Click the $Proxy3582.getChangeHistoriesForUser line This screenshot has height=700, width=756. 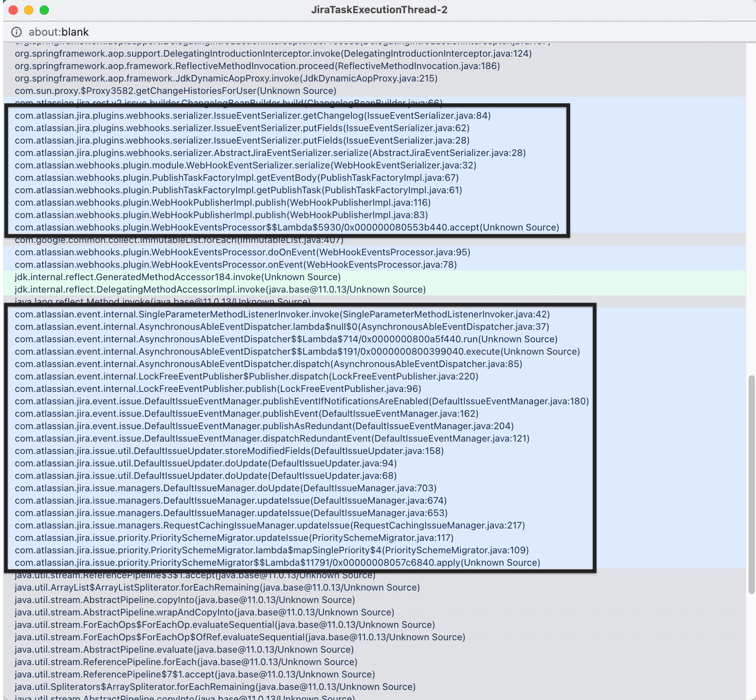click(175, 91)
